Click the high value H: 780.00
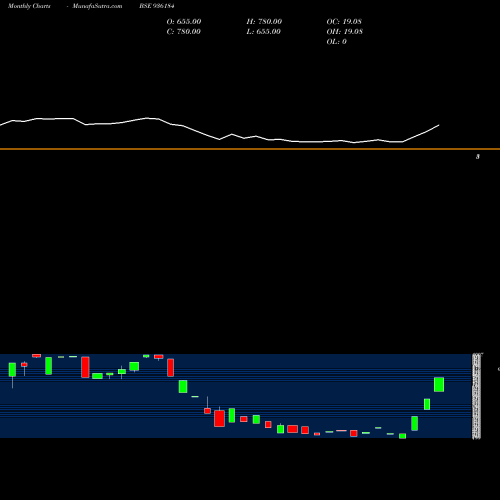This screenshot has width=500, height=500. point(264,21)
